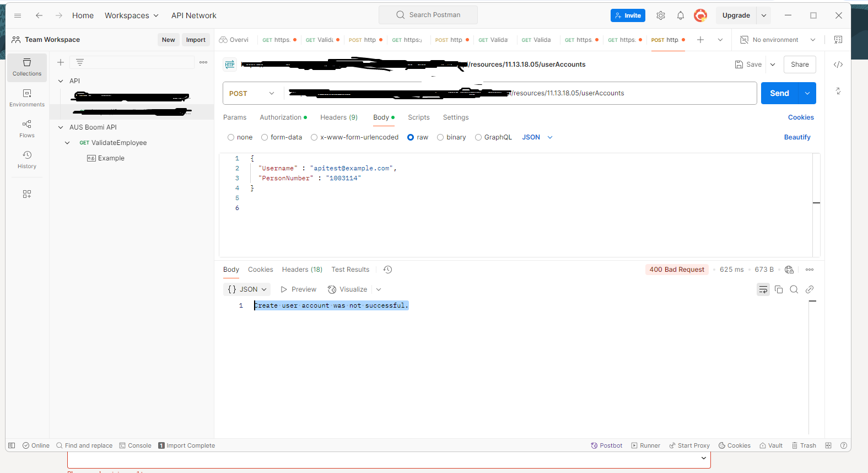Open the tabs overflow chevron

[x=720, y=40]
